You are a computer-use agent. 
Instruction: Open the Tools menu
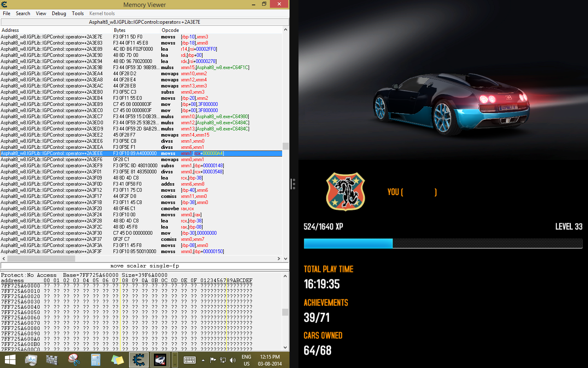pos(78,13)
